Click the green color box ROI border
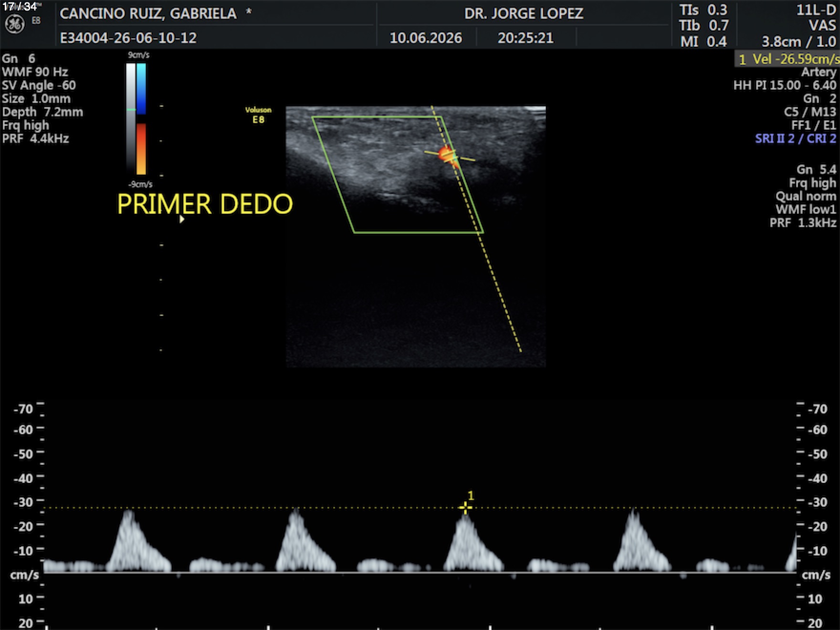 click(x=398, y=175)
